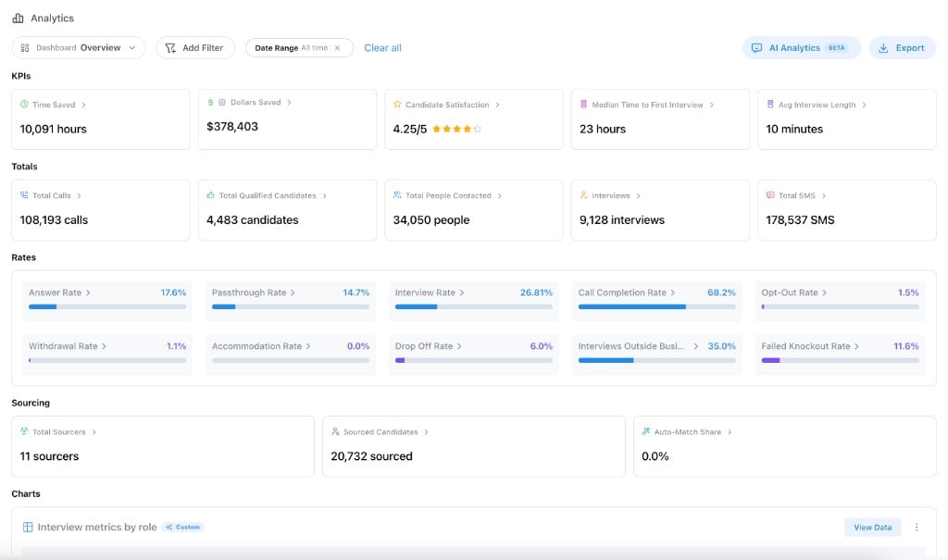Expand Total Calls chevron

coord(80,195)
